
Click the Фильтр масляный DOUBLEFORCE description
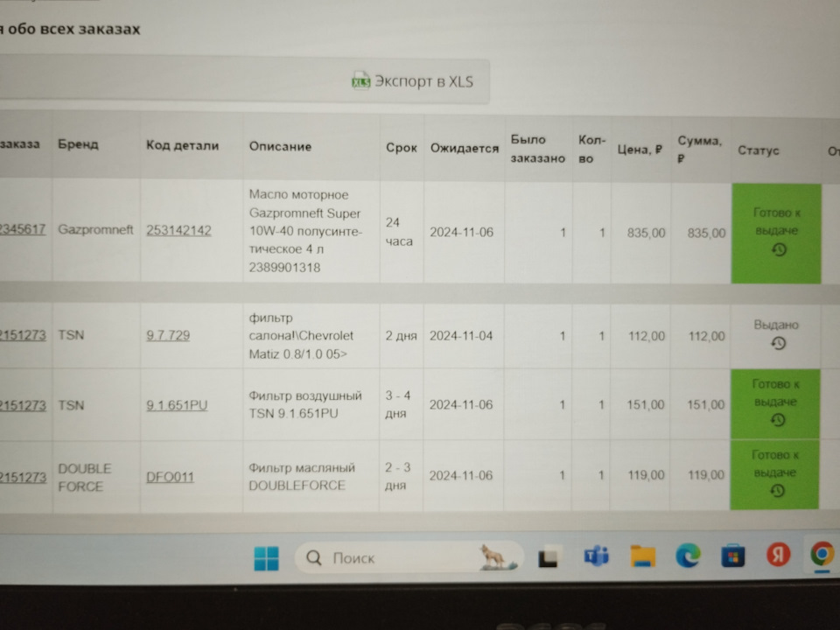click(302, 476)
